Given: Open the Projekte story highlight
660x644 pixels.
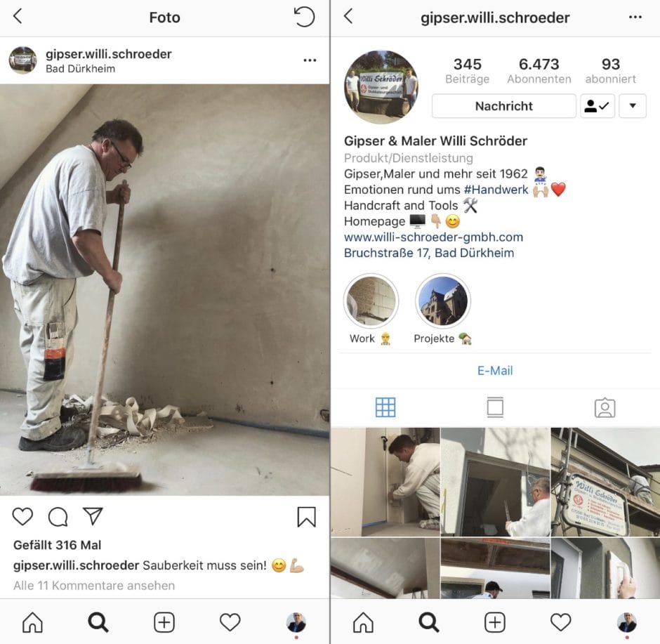Looking at the screenshot, I should (x=443, y=302).
